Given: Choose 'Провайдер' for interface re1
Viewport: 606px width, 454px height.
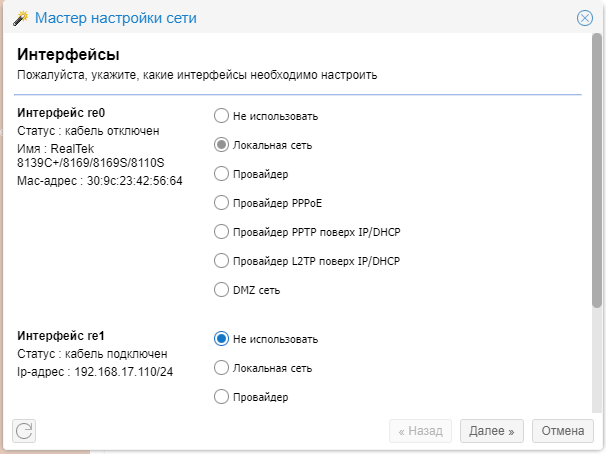Looking at the screenshot, I should pos(222,397).
